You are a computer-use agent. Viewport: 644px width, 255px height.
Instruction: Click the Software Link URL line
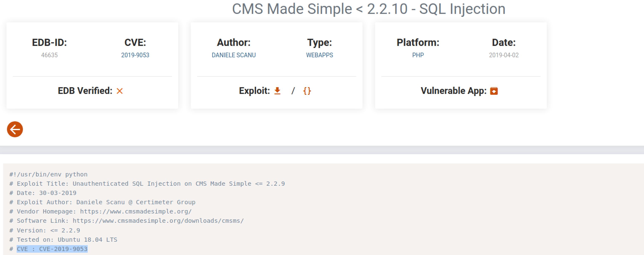pyautogui.click(x=126, y=221)
